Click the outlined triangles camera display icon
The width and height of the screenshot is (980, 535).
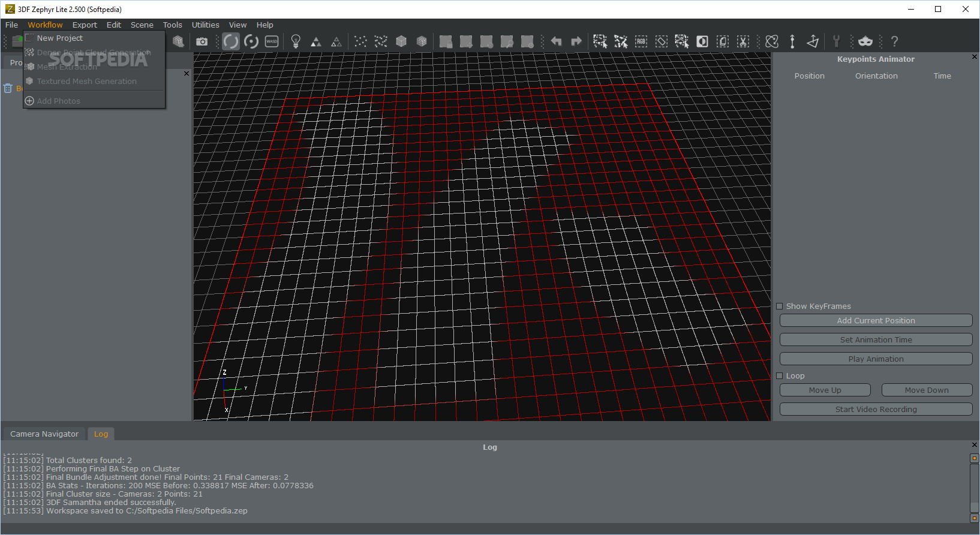coord(336,41)
